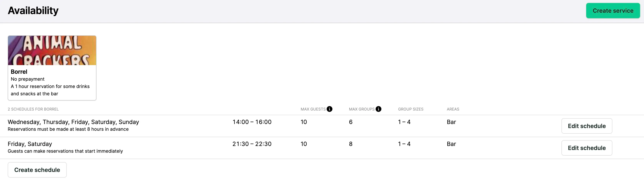Select the Bar area in the first schedule
This screenshot has height=181, width=644.
point(451,122)
